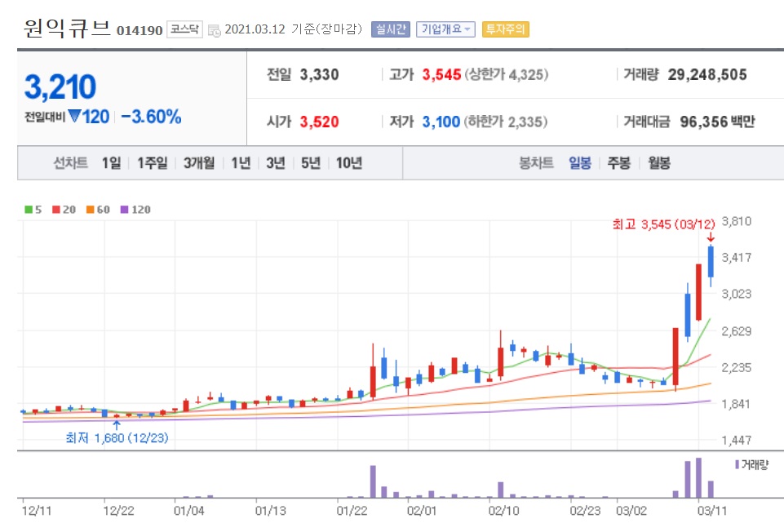Click the 3,810 price axis label

click(736, 221)
